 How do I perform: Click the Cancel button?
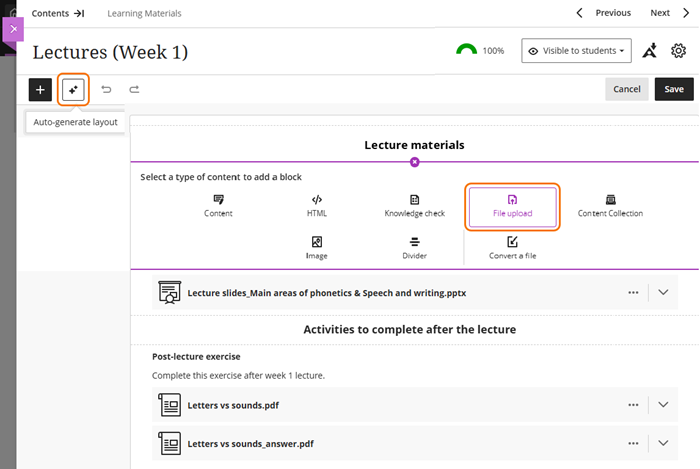(627, 89)
